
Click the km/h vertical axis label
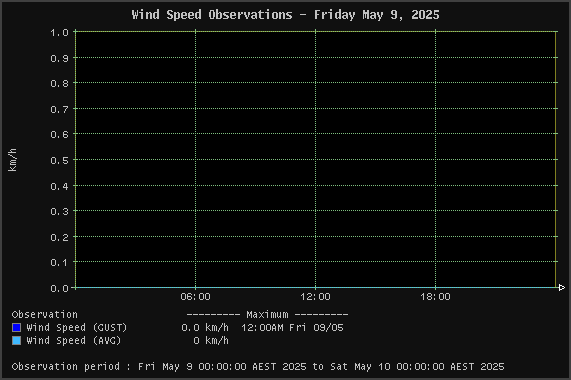(12, 160)
